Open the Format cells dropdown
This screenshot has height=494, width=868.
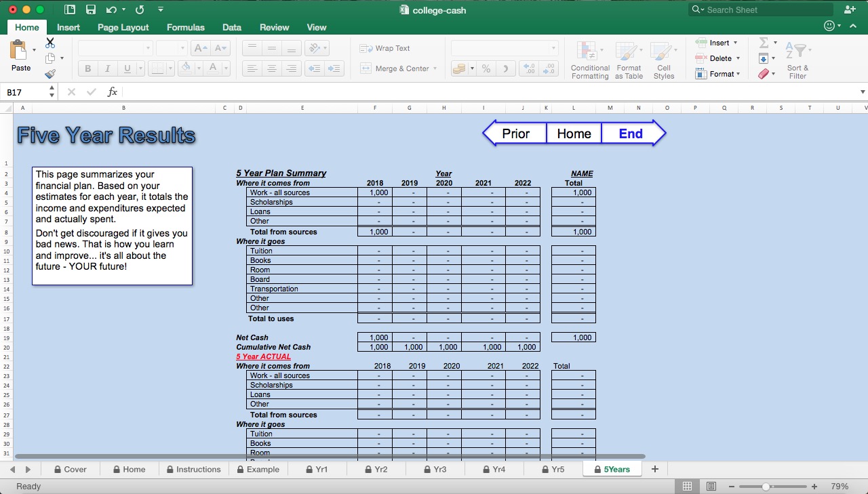718,74
